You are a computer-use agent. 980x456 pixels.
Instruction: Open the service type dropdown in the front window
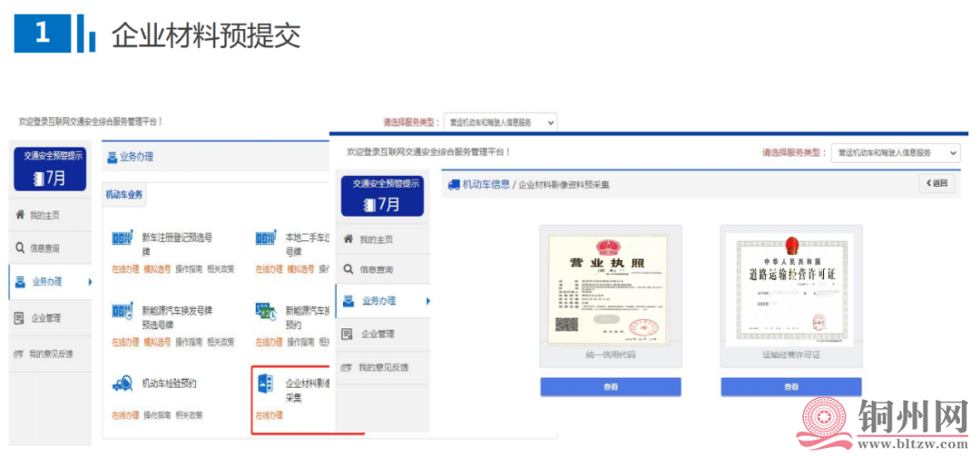pos(895,153)
